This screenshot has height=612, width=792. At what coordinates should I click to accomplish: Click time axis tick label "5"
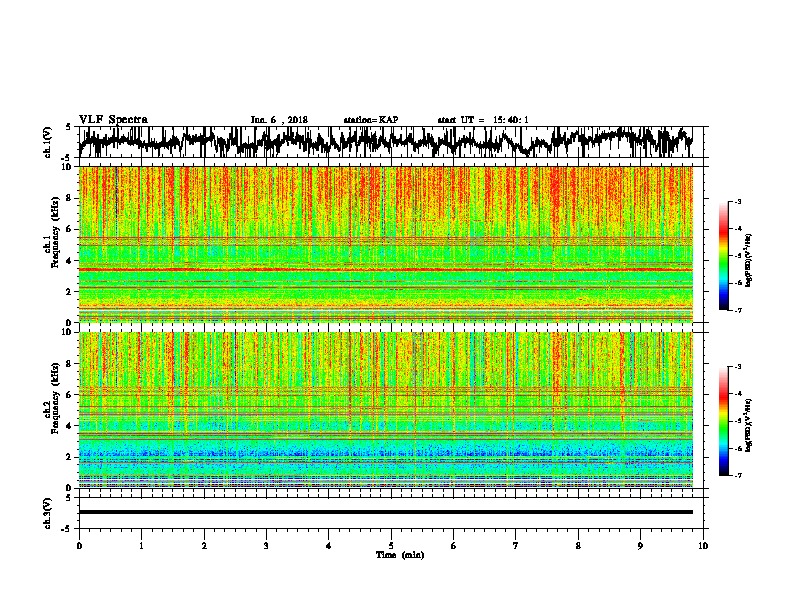[x=391, y=546]
